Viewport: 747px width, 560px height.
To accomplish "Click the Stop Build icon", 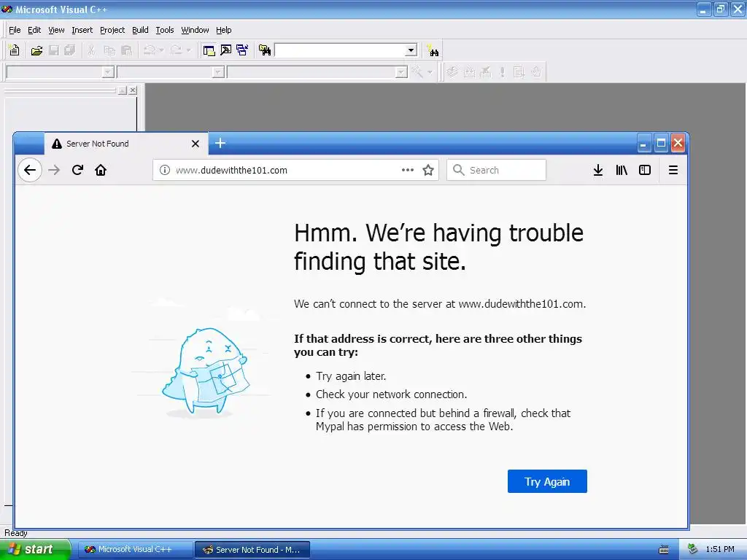I will pyautogui.click(x=485, y=72).
